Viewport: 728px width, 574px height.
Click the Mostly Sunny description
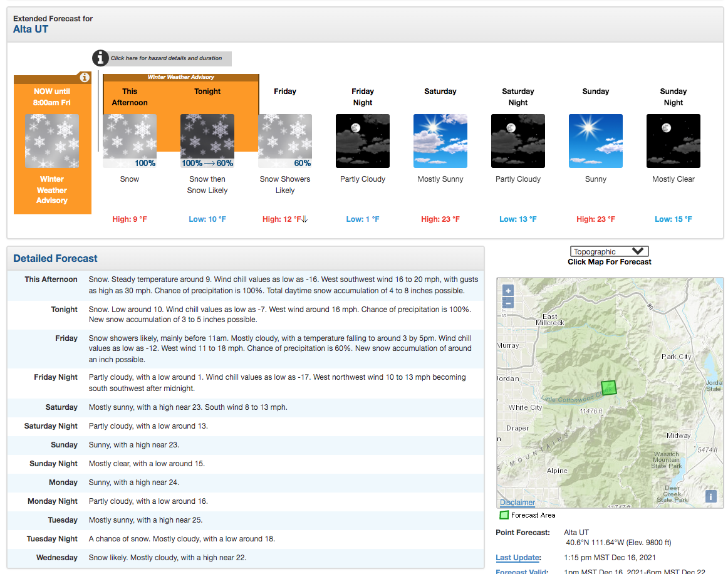(440, 179)
